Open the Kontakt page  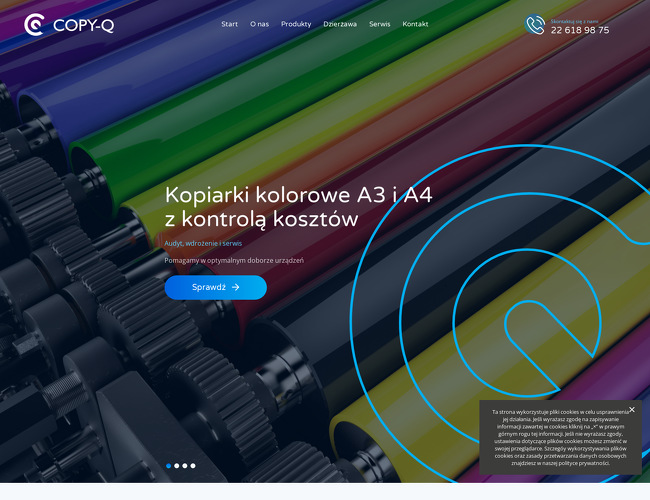pos(415,24)
